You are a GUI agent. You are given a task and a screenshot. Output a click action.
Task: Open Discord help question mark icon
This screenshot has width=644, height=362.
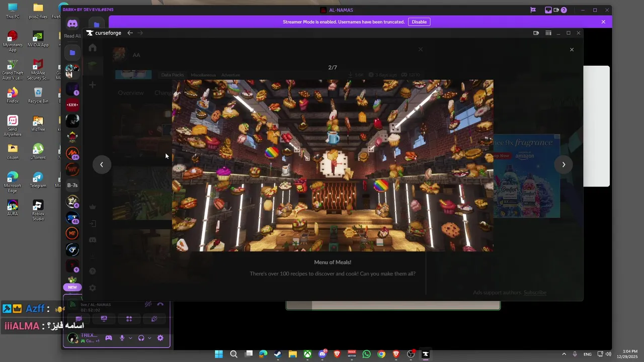pos(564,10)
